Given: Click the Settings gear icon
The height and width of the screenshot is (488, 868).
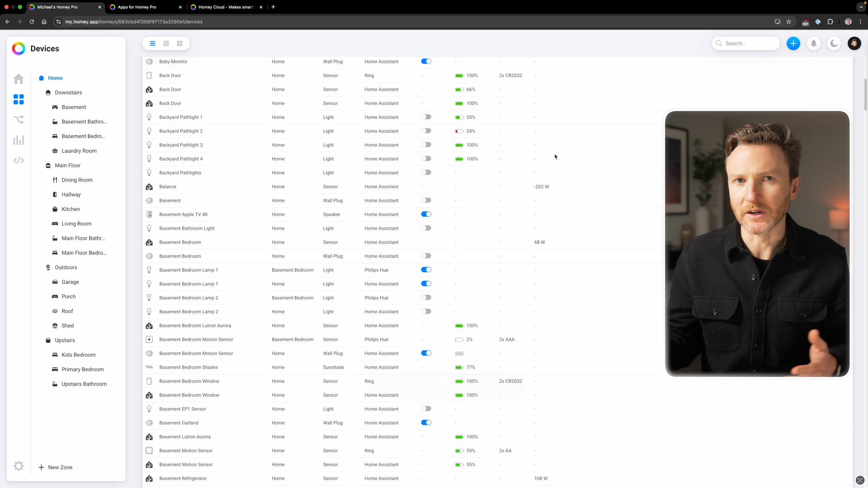Looking at the screenshot, I should (x=18, y=466).
